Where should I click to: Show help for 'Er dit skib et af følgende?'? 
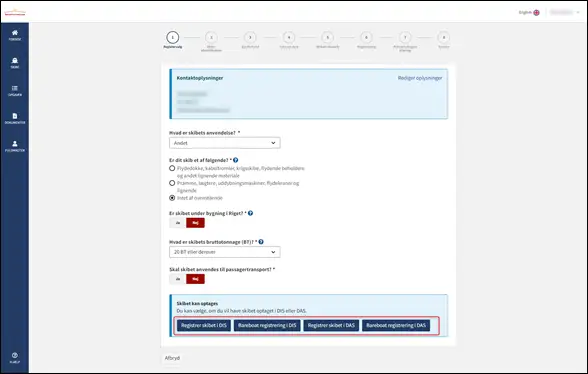click(236, 160)
